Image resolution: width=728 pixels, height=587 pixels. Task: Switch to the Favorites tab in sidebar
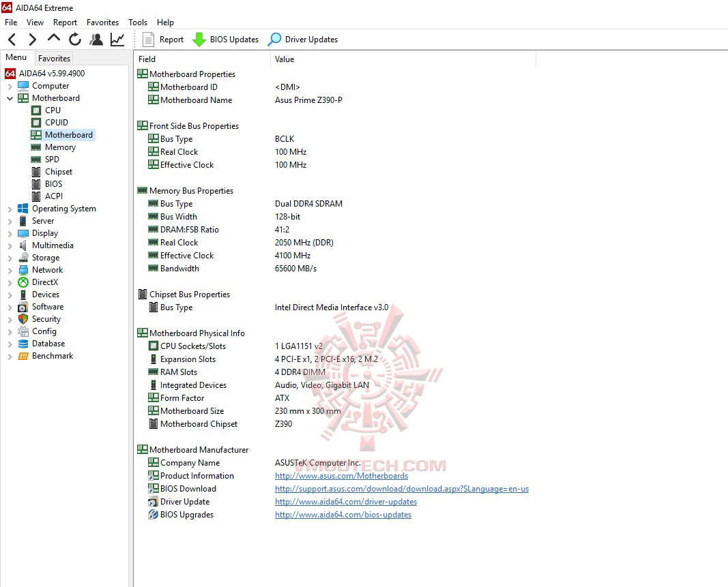(55, 59)
